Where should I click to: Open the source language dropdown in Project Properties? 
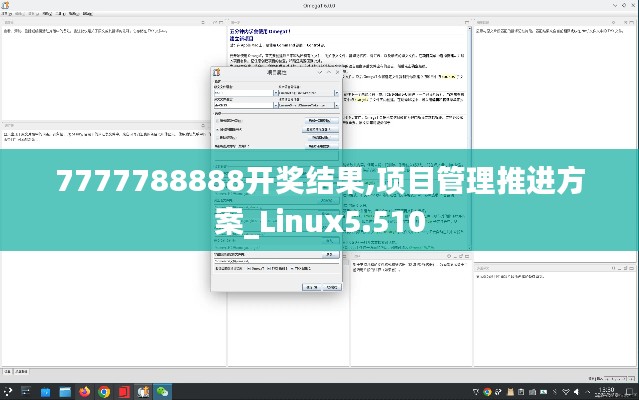click(275, 93)
